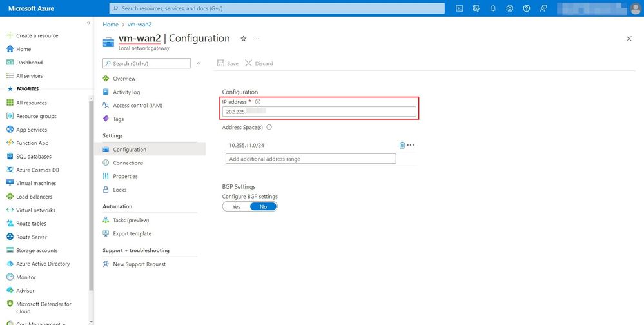Select No for BGP settings
This screenshot has height=325, width=644.
click(263, 206)
